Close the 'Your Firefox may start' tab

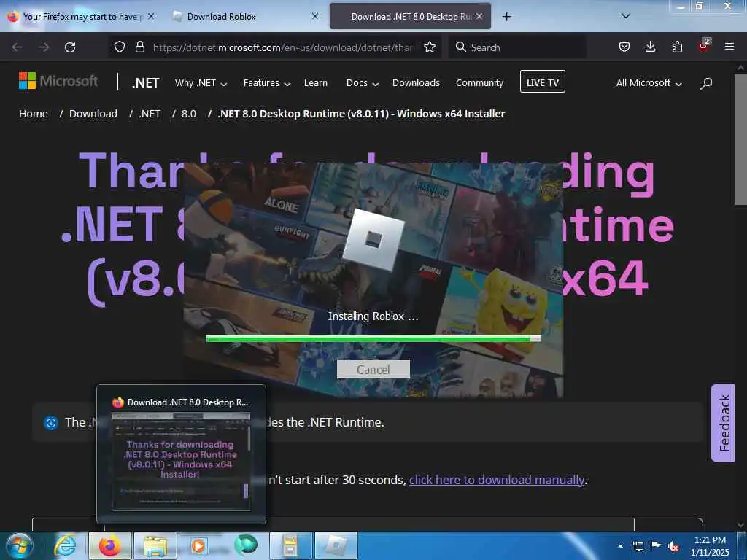150,17
